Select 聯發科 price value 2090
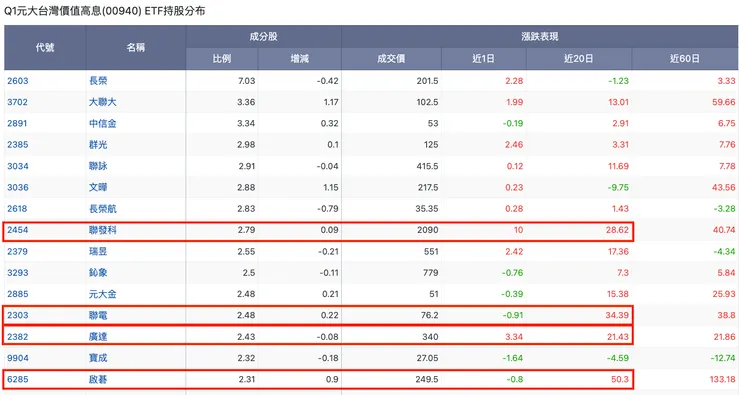The image size is (740, 395). [x=428, y=230]
